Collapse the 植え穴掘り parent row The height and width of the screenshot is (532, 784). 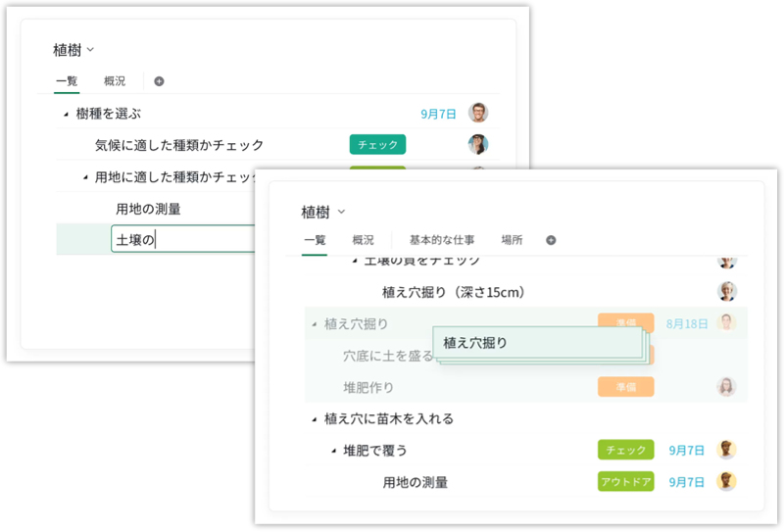[315, 324]
